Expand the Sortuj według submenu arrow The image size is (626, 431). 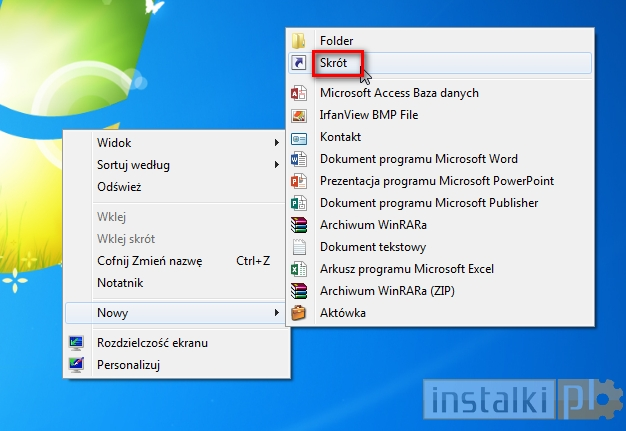click(276, 165)
